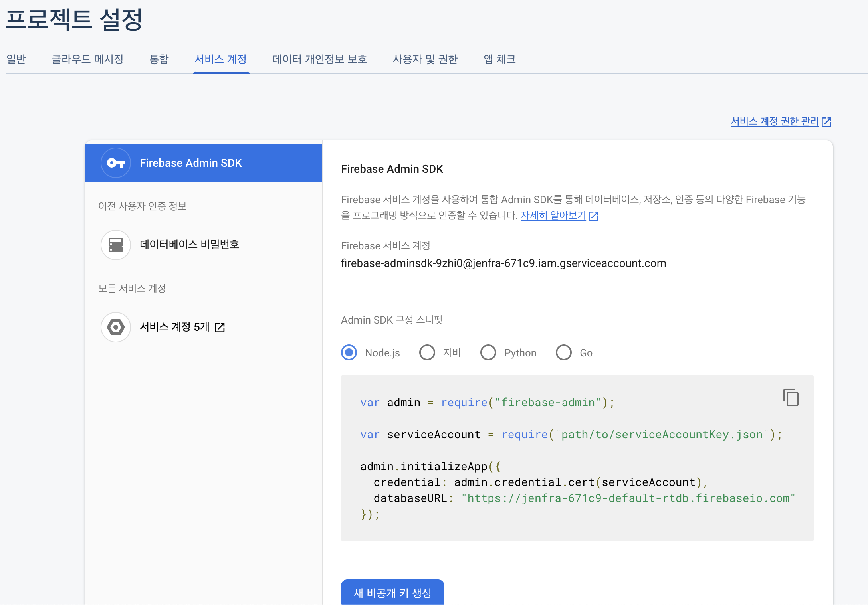Click external-link icon beside 자세히 알아보기

pos(594,216)
